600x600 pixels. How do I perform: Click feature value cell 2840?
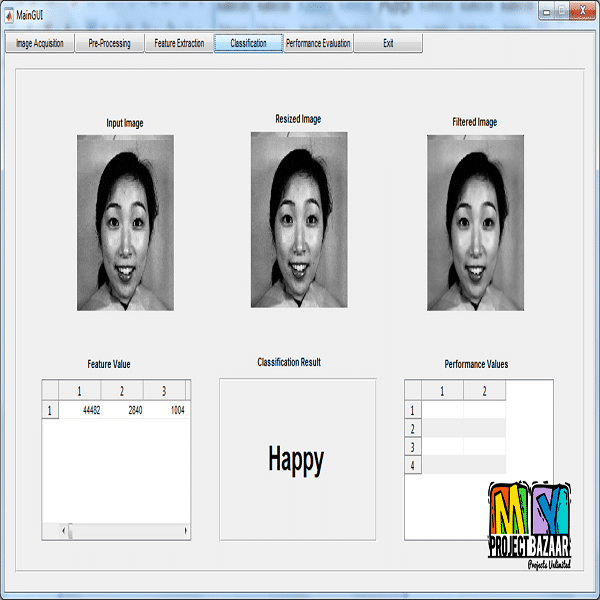122,410
